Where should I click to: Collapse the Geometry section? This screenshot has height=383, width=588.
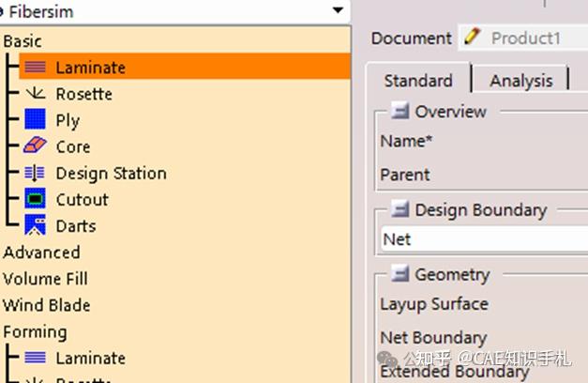click(400, 274)
